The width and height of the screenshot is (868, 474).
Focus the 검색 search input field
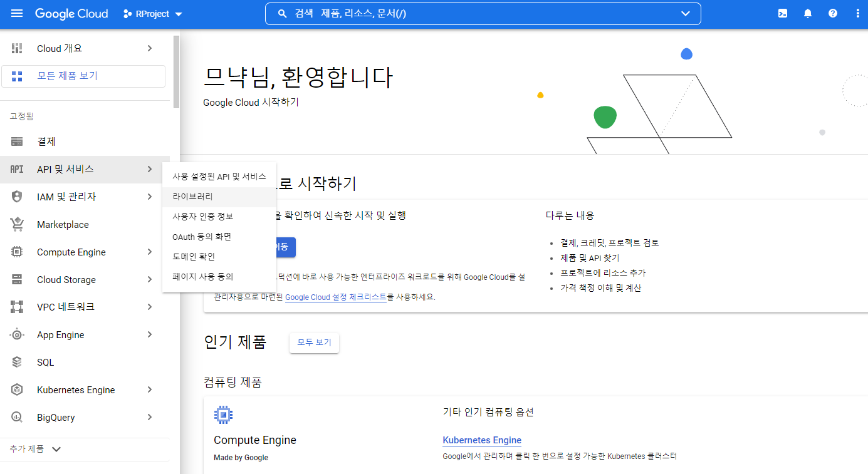tap(483, 14)
